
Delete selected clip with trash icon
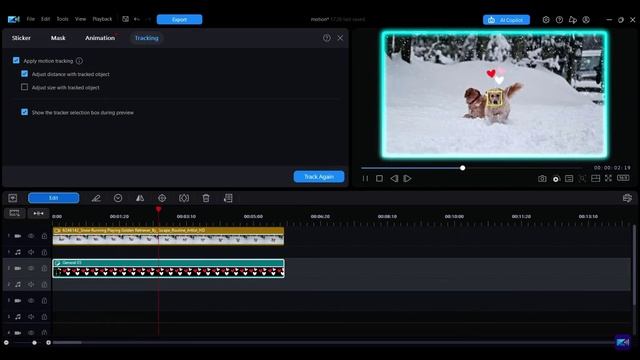coord(206,198)
